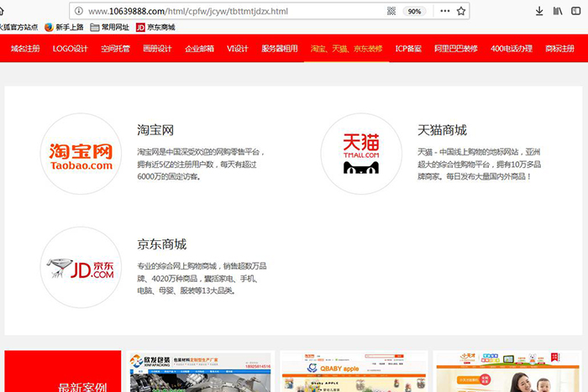Click the 天猫 description paragraph
588x392 pixels.
click(x=480, y=165)
